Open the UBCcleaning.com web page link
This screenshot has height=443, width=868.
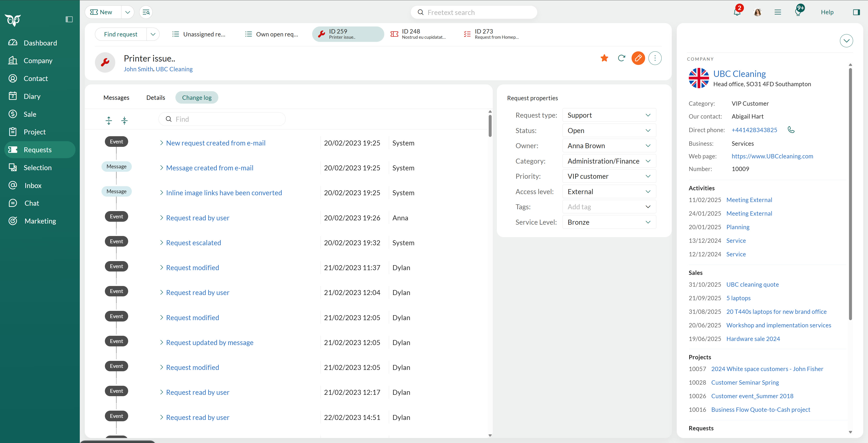[772, 156]
